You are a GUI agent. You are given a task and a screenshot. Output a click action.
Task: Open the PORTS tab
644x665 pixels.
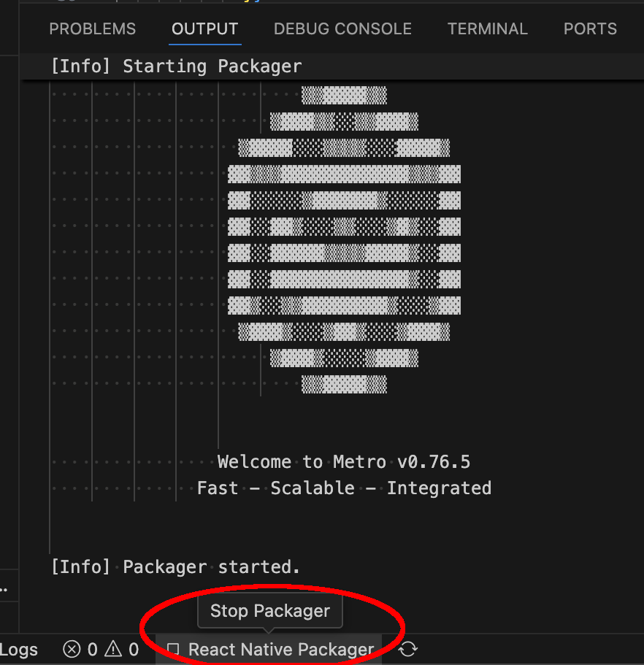[x=590, y=29]
